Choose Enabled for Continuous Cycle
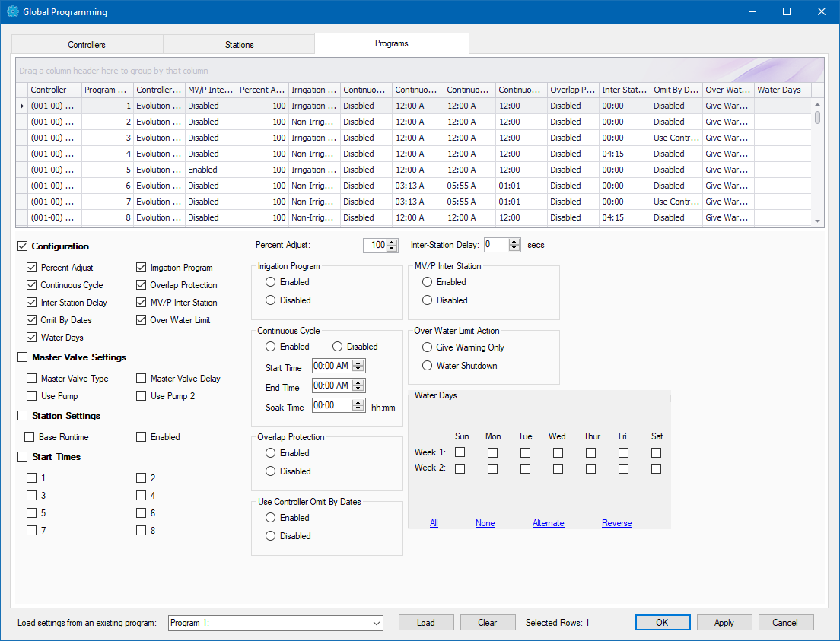Image resolution: width=840 pixels, height=641 pixels. pyautogui.click(x=271, y=347)
